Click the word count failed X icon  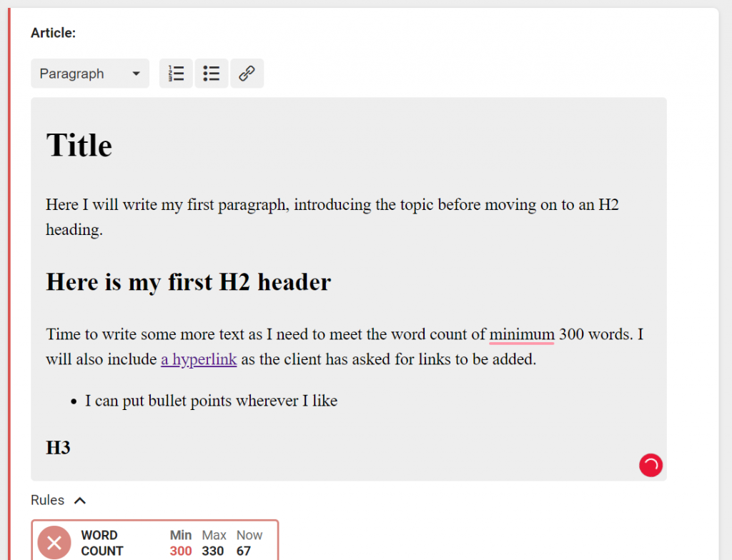pos(54,543)
